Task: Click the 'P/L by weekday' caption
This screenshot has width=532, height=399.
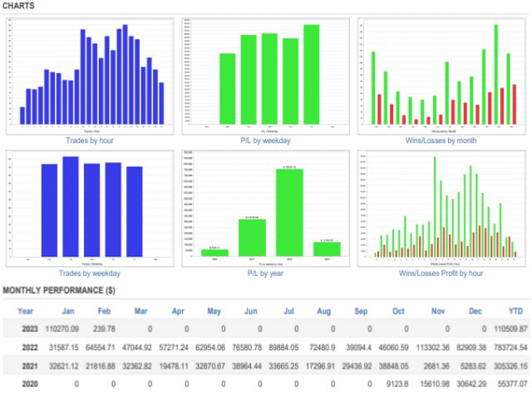Action: point(265,140)
